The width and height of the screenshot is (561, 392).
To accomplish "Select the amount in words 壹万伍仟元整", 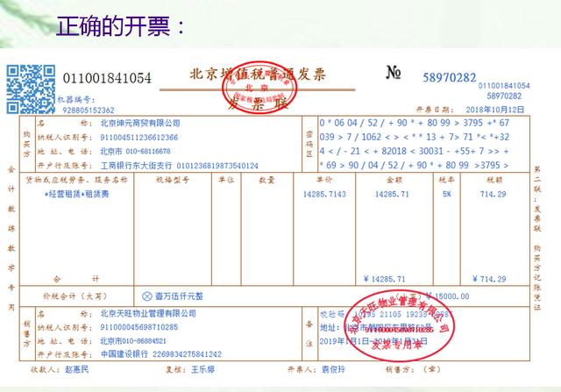I will 179,296.
